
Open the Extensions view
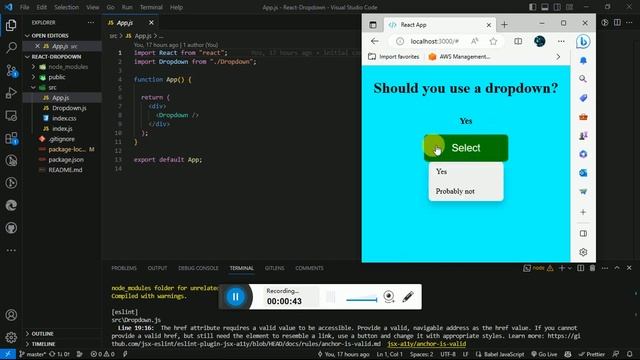coord(11,138)
